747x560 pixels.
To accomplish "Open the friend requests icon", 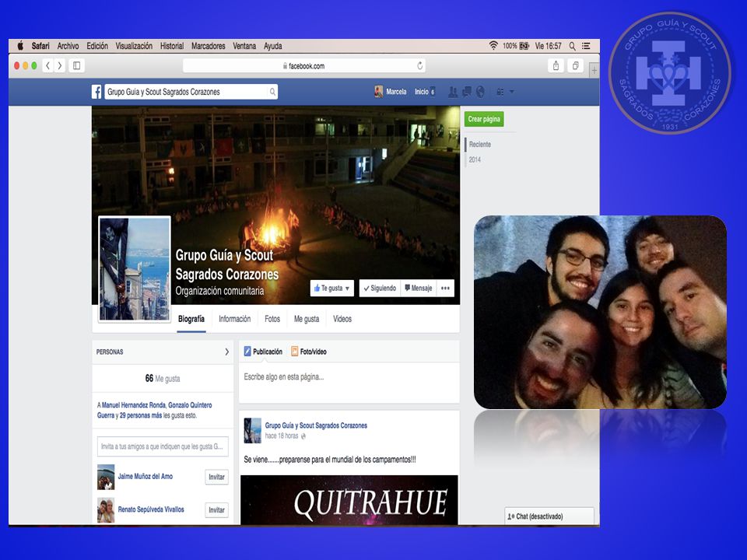I will click(x=453, y=92).
